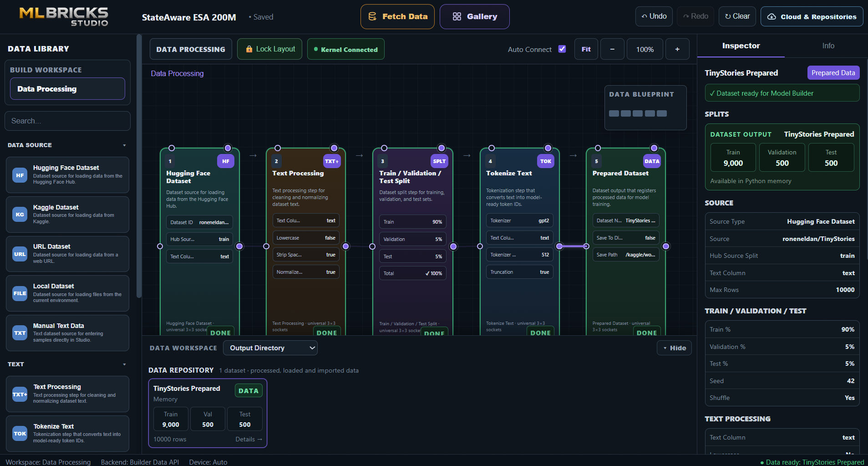Click the Save Path /kaggle/wo... field
Screen dimensions: 868x466
click(626, 255)
